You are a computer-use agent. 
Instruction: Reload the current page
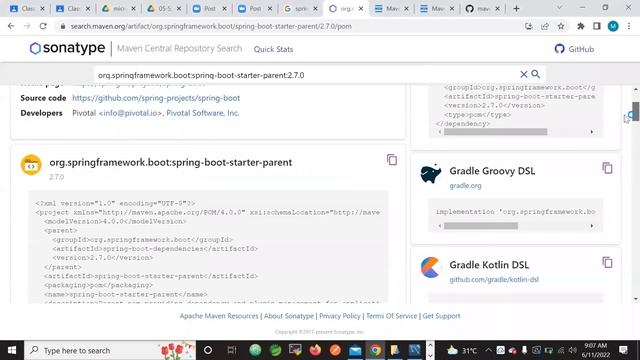(x=43, y=26)
